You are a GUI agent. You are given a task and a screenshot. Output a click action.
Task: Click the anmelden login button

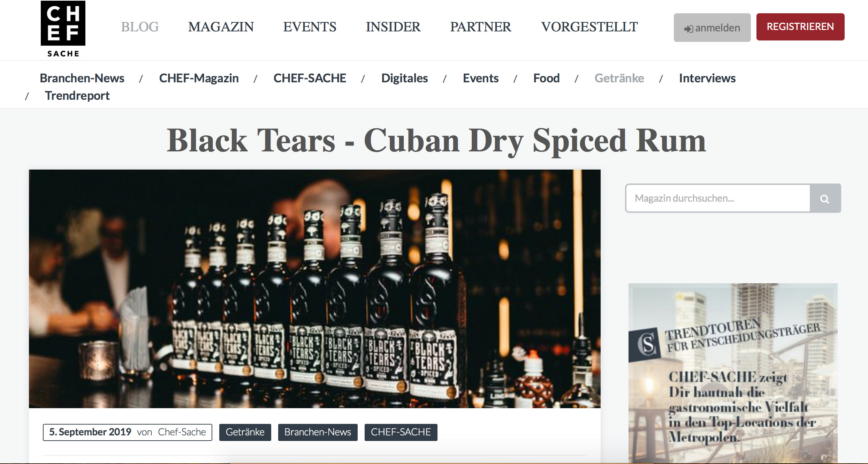pyautogui.click(x=712, y=28)
